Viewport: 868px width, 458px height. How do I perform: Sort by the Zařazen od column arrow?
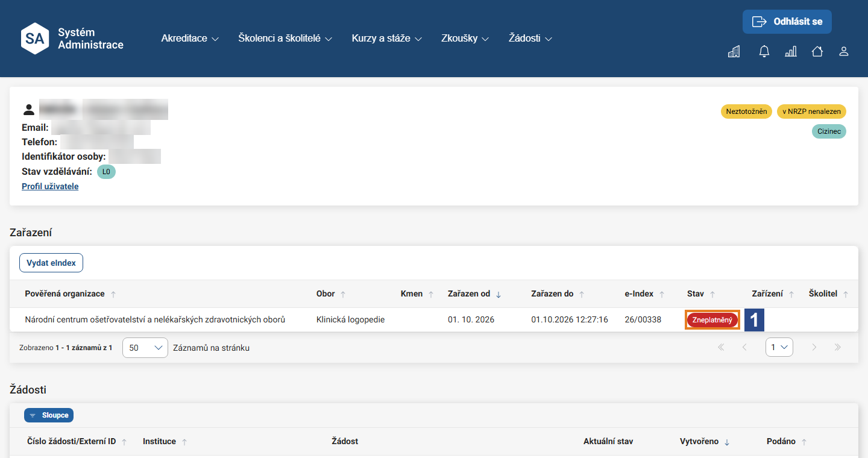click(498, 294)
